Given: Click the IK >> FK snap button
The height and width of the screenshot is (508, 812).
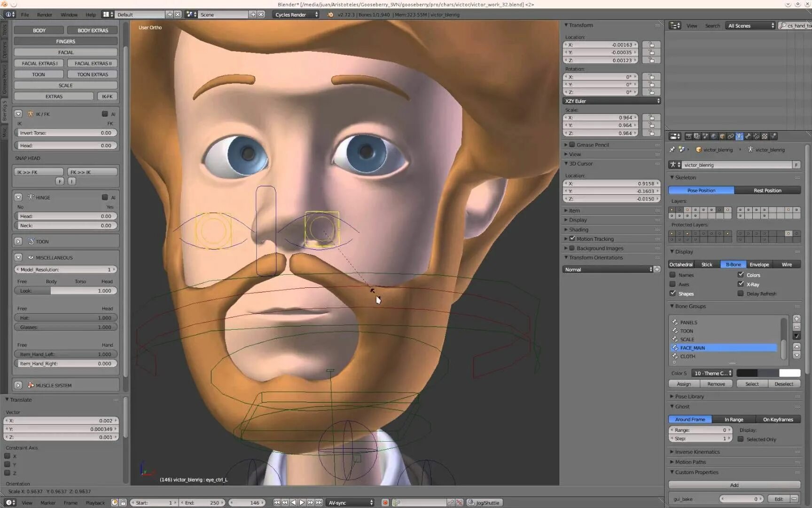Looking at the screenshot, I should [x=39, y=172].
